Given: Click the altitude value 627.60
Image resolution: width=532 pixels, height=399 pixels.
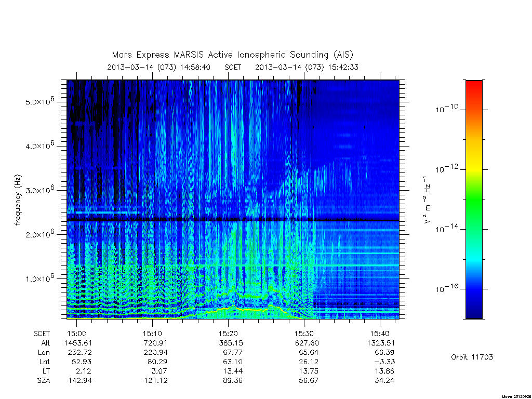Looking at the screenshot, I should tap(307, 343).
